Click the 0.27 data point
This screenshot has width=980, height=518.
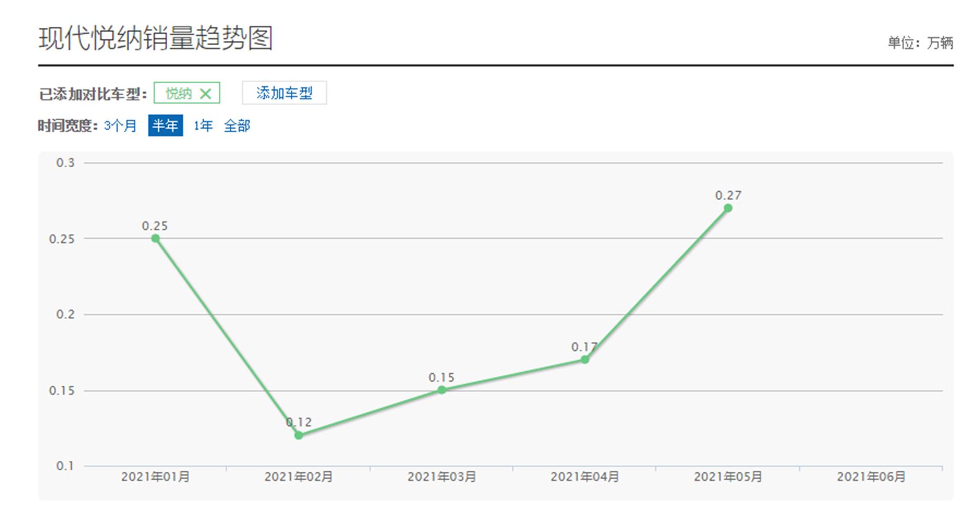[727, 207]
